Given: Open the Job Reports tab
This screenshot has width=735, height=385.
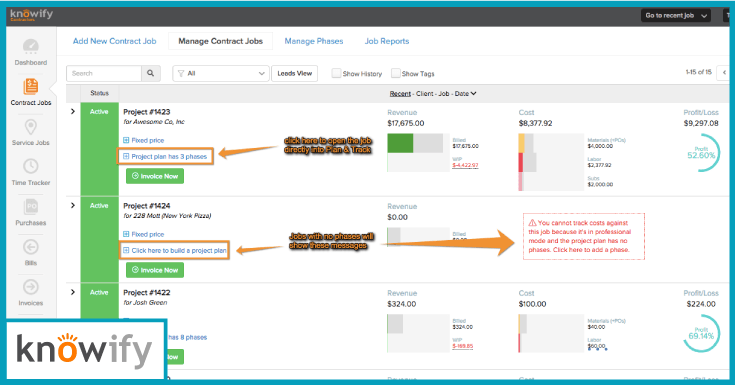Looking at the screenshot, I should tap(387, 41).
